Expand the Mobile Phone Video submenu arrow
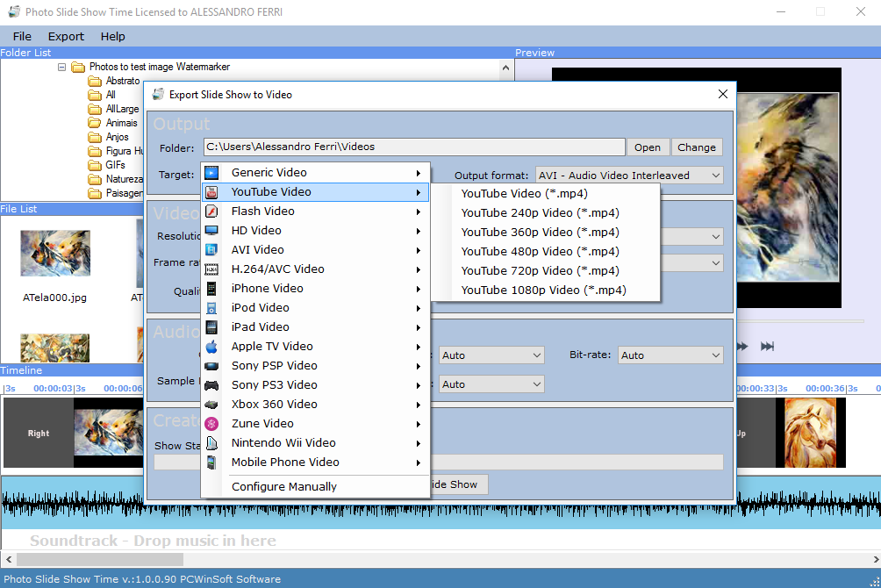881x588 pixels. pos(419,463)
